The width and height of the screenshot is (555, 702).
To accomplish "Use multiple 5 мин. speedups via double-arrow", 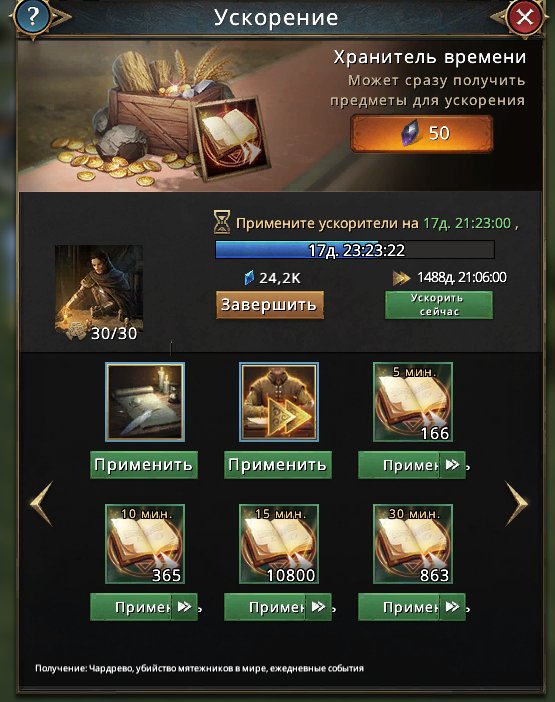I will (452, 465).
